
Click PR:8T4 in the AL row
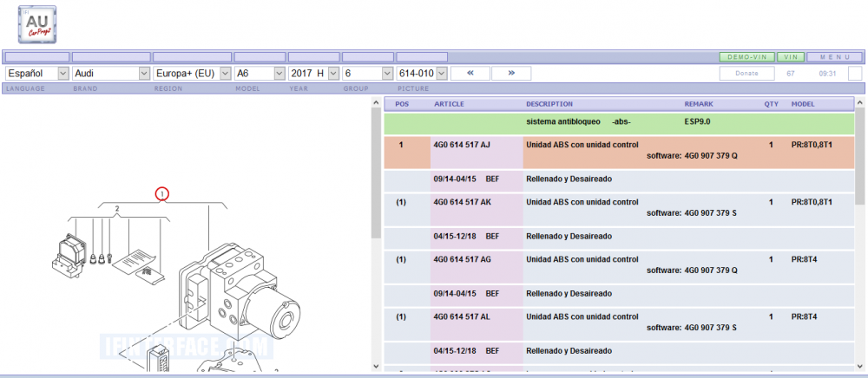coord(805,316)
